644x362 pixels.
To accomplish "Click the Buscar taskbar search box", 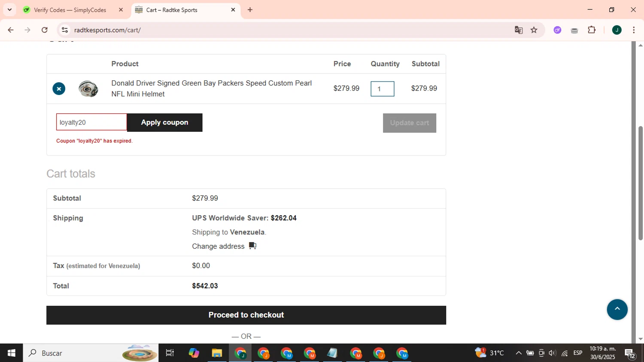I will point(91,353).
